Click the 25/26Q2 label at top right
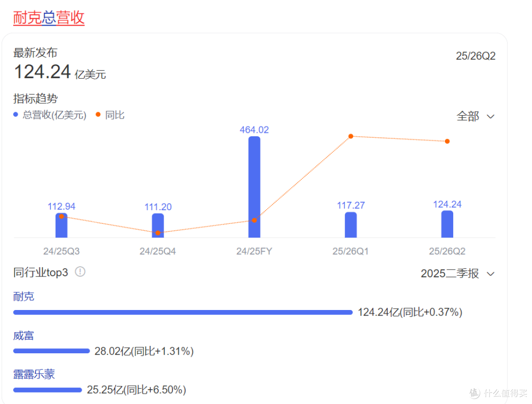Viewport: 532px width, 404px height. pos(476,56)
